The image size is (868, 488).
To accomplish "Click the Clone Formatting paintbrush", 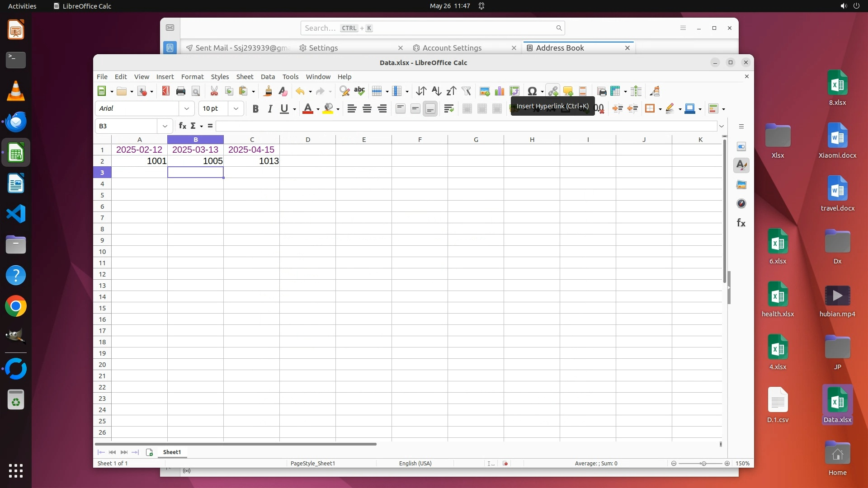I will 268,91.
